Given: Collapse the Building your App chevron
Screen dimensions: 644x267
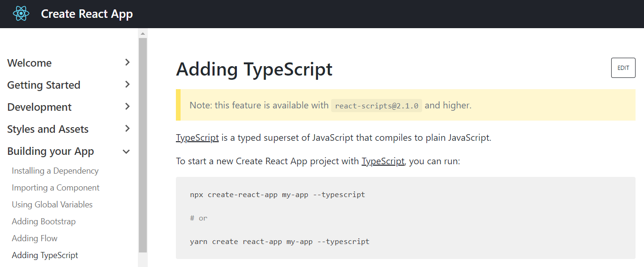Looking at the screenshot, I should pos(126,151).
